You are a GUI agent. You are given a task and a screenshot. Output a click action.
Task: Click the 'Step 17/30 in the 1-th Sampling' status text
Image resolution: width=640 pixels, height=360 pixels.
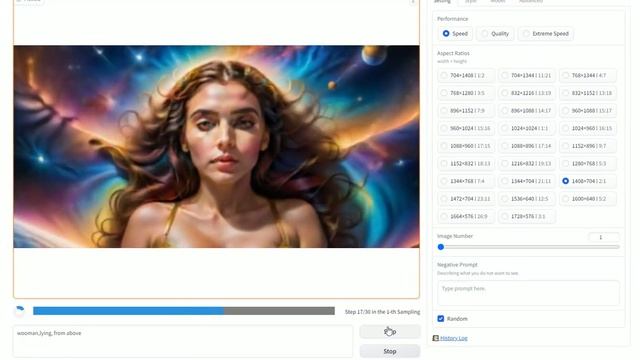pyautogui.click(x=382, y=311)
